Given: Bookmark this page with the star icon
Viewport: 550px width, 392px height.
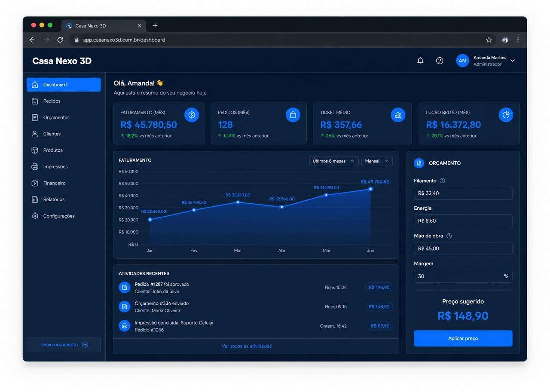Looking at the screenshot, I should pos(489,40).
